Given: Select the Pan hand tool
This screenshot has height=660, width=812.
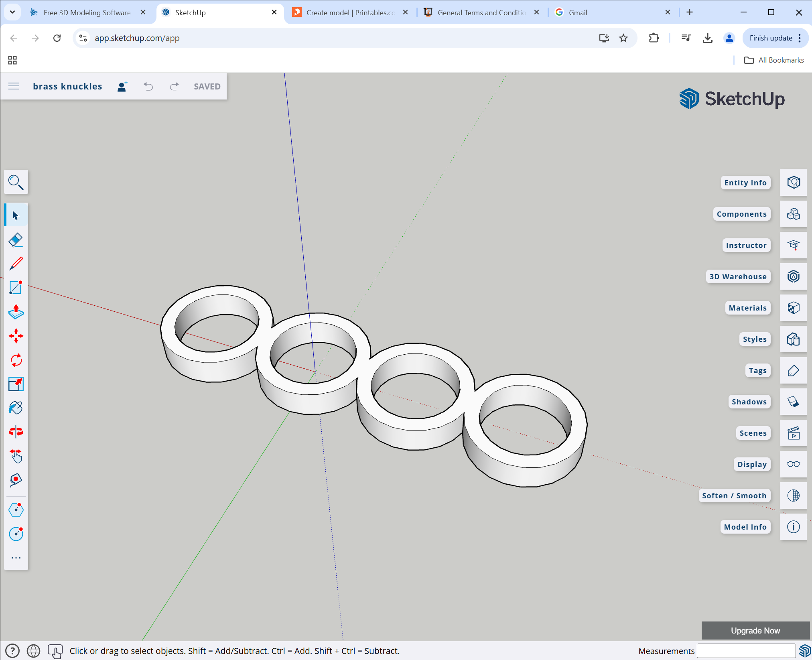Looking at the screenshot, I should pyautogui.click(x=16, y=456).
